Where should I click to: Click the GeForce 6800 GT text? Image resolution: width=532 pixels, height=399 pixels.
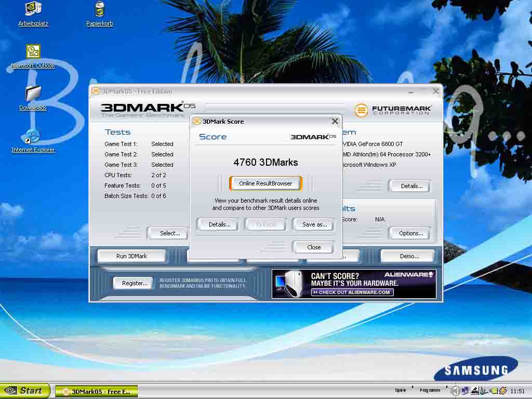coord(373,144)
